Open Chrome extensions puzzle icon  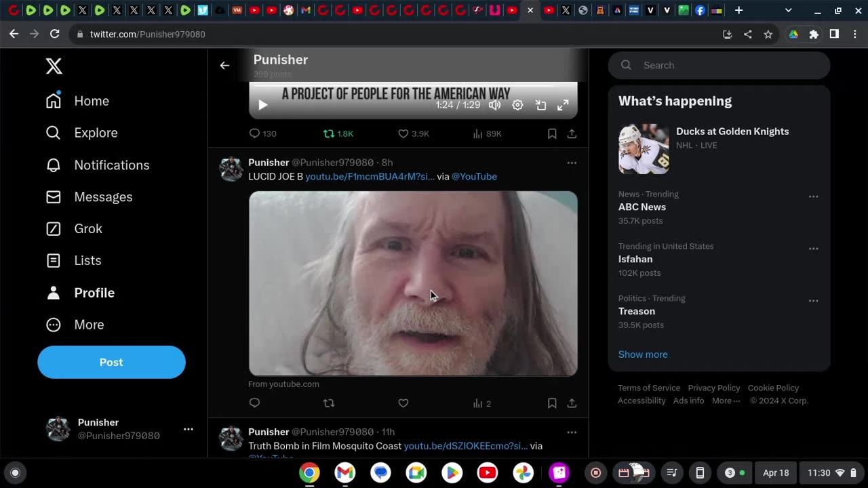(x=814, y=34)
